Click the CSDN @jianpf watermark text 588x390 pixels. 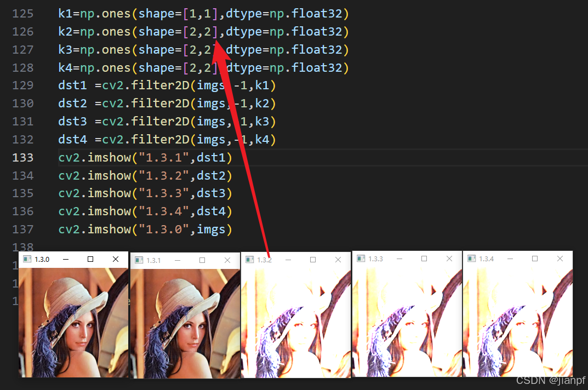[x=551, y=380]
